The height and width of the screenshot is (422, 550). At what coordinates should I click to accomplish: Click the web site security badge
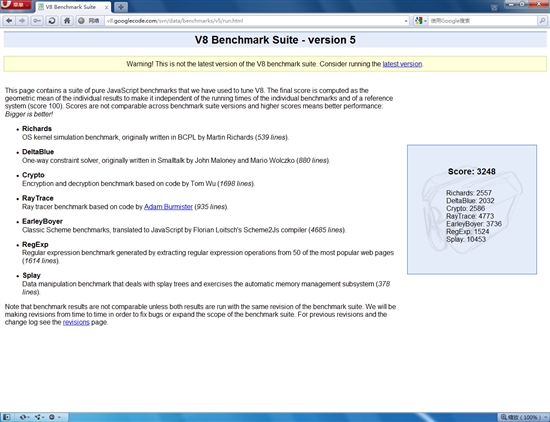(x=89, y=21)
